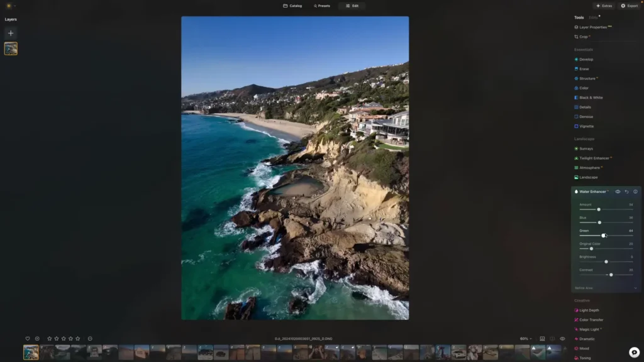Open the Develop tool
Image resolution: width=644 pixels, height=362 pixels.
(585, 59)
